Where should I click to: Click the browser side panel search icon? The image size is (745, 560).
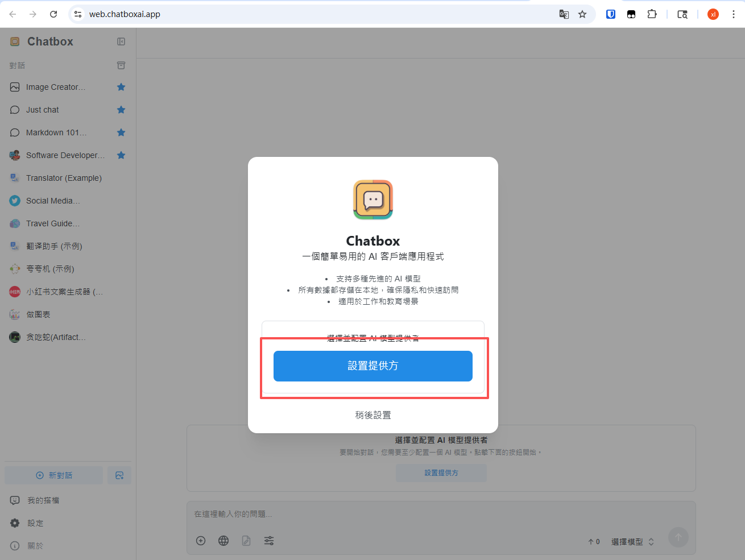click(682, 14)
